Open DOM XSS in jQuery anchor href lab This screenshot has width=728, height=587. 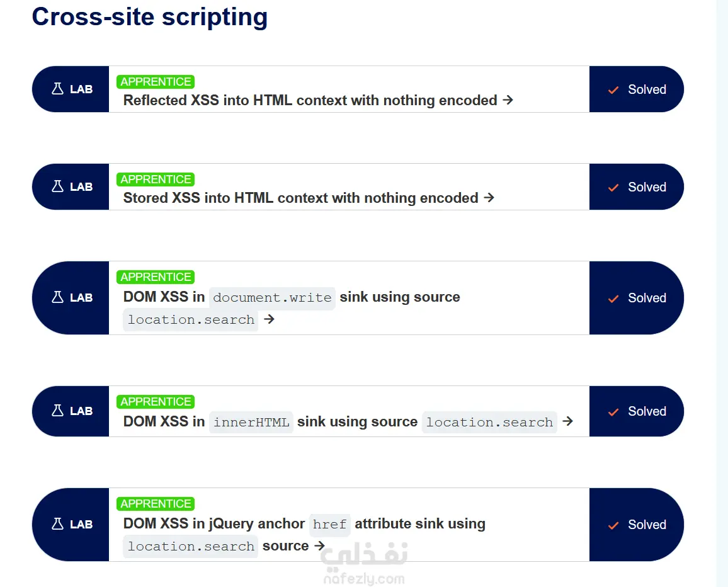(304, 524)
